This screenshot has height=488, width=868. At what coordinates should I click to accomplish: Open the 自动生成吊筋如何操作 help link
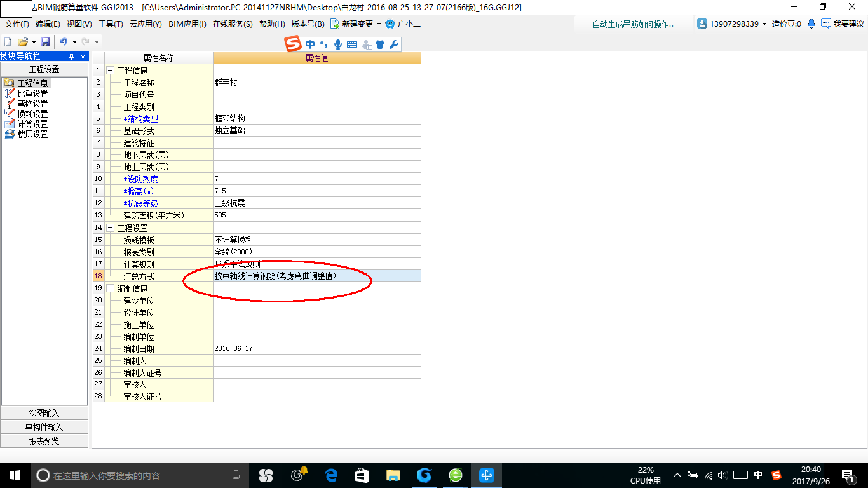(x=633, y=24)
